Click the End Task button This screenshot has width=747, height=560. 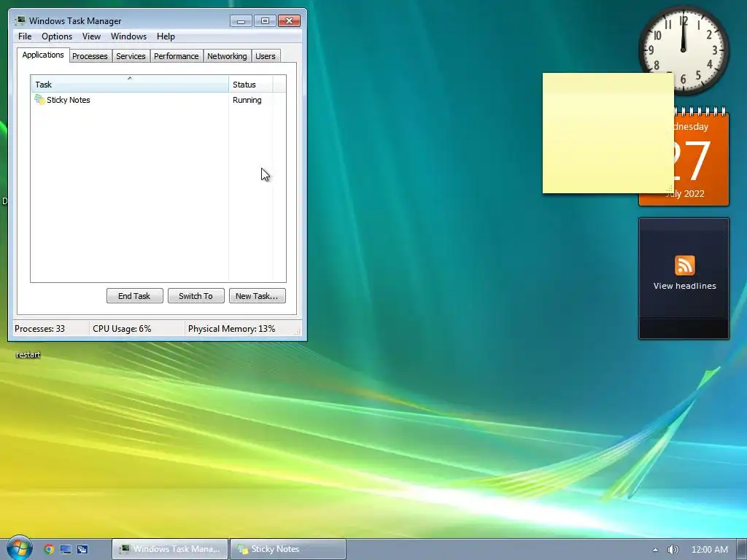point(134,296)
